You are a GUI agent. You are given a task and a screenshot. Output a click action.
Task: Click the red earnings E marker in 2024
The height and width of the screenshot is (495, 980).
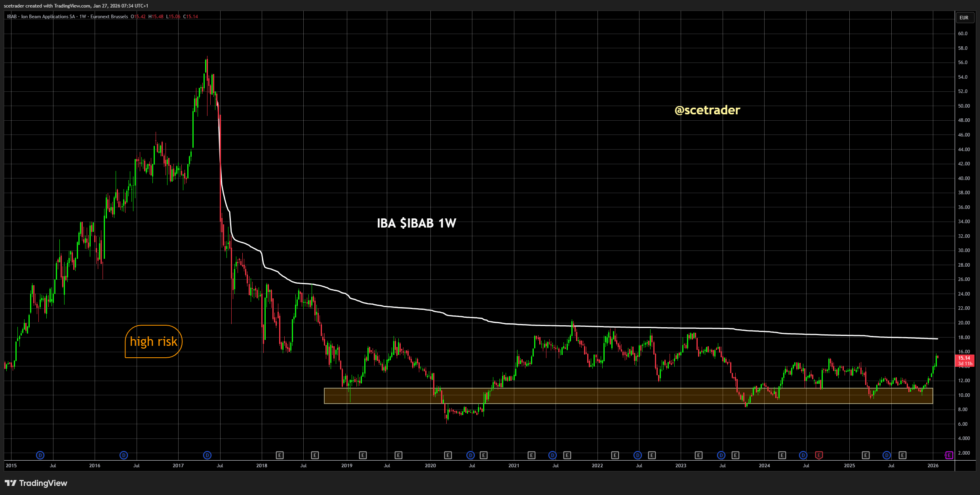tap(819, 455)
